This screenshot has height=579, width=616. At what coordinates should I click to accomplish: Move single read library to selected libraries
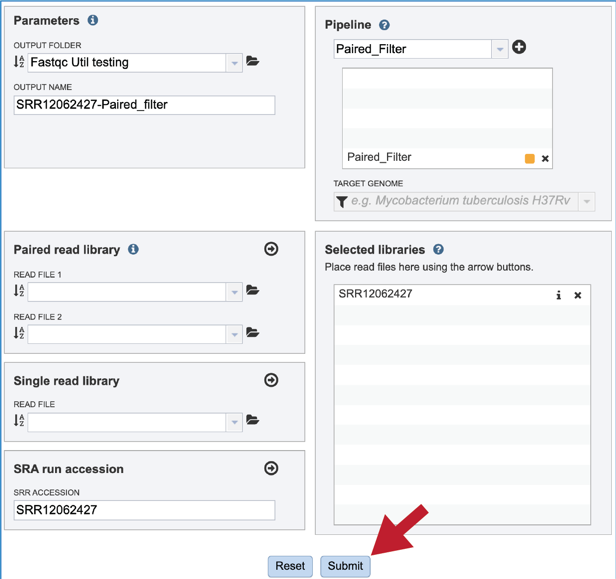click(271, 380)
